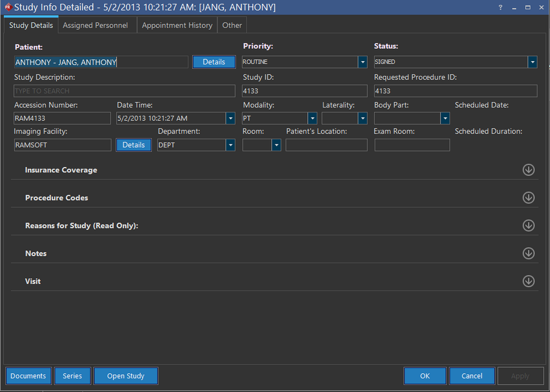Screen dimensions: 550x392
Task: Click the Open Study button
Action: (126, 376)
